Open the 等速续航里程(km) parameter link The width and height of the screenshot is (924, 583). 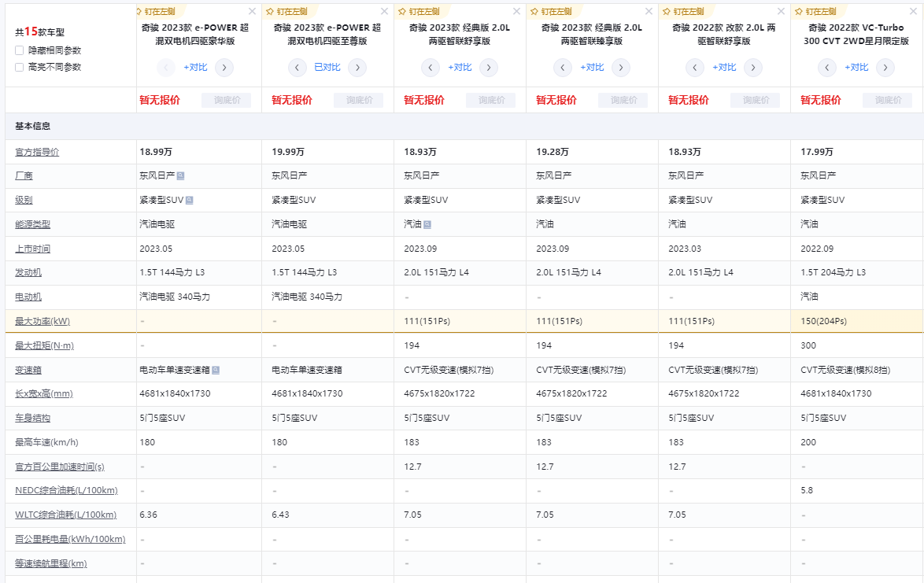pos(50,563)
